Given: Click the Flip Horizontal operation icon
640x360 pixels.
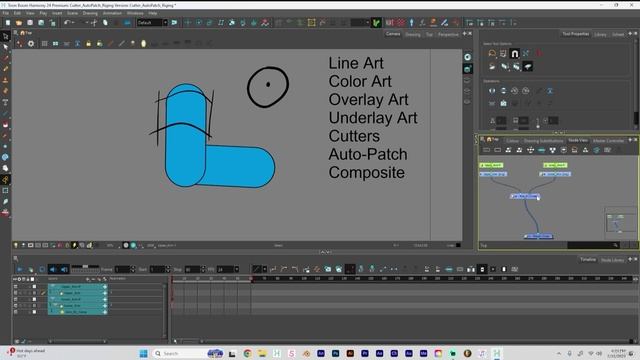Looking at the screenshot, I should [492, 91].
